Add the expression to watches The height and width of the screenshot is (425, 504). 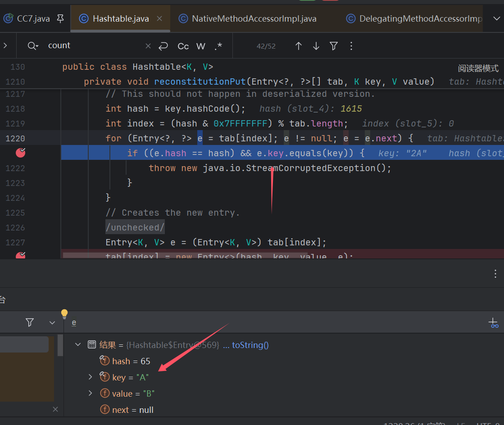pos(493,322)
